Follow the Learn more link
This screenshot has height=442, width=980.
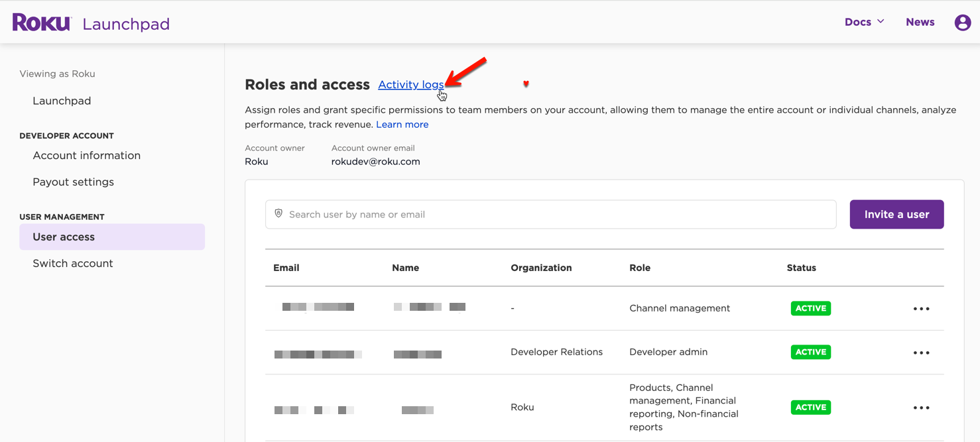(402, 125)
